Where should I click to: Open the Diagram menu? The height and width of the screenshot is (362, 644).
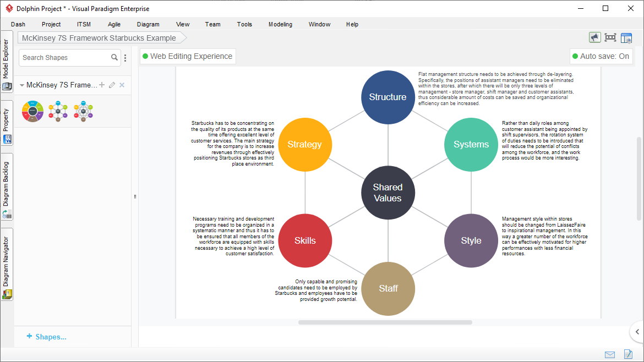pos(148,24)
